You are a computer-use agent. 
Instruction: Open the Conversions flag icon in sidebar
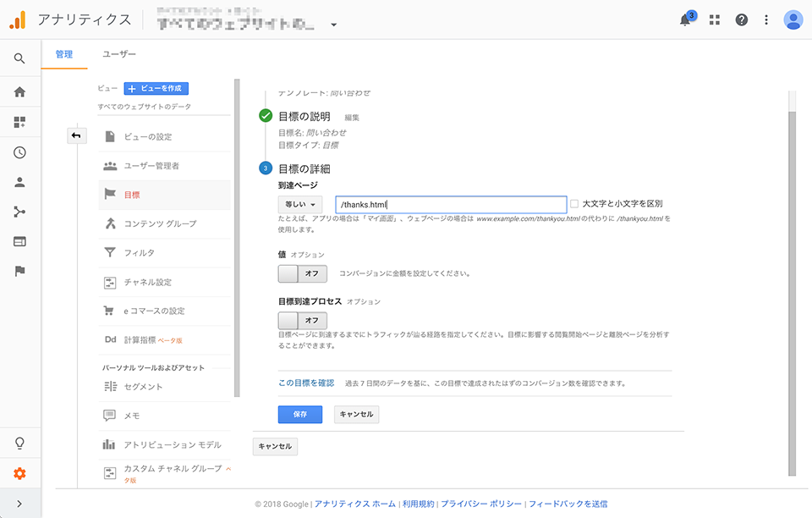click(19, 271)
